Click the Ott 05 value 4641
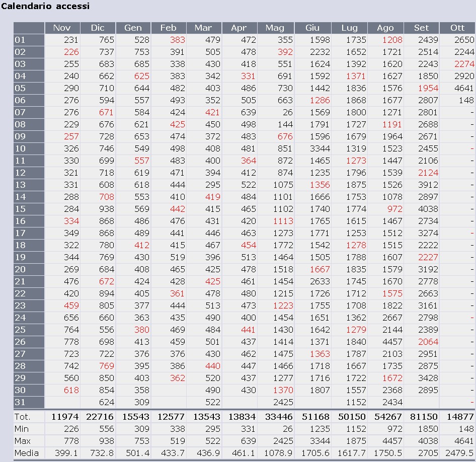476x462 pixels. (463, 88)
